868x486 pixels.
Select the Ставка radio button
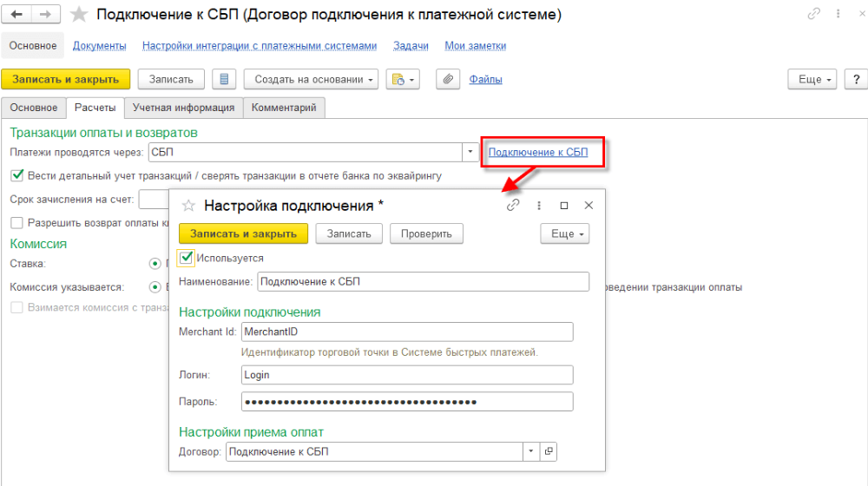pos(155,264)
